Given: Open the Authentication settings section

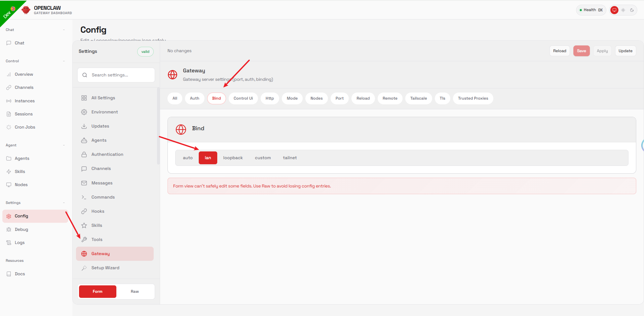Looking at the screenshot, I should (107, 154).
